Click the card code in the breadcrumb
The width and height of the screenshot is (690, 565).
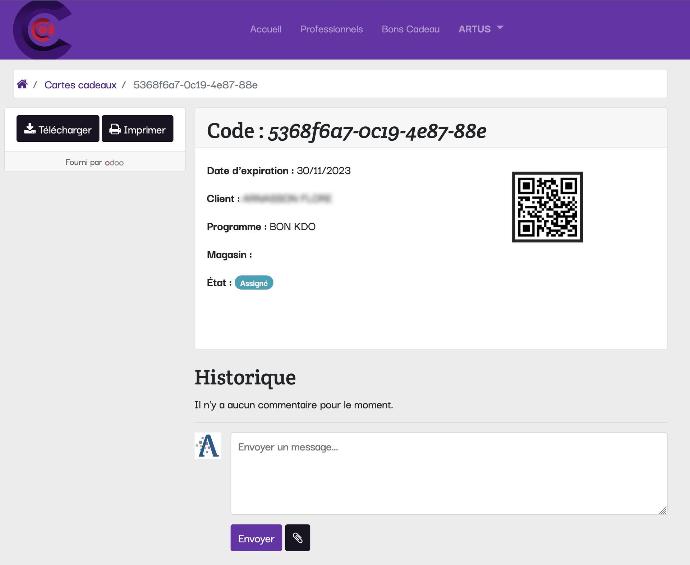195,85
